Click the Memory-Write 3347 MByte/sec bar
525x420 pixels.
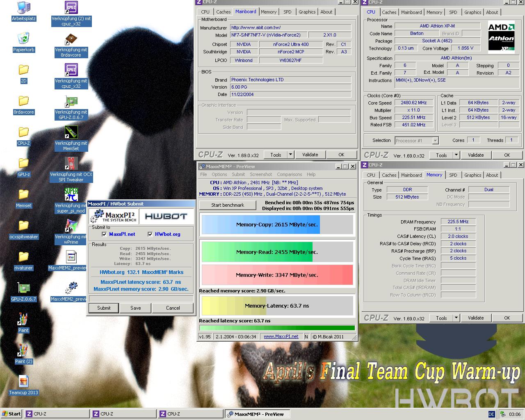click(x=277, y=275)
